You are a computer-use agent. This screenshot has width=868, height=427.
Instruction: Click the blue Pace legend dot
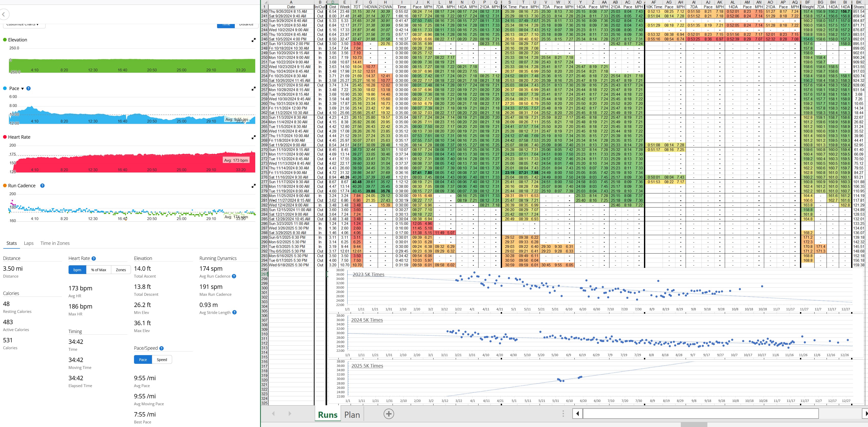point(5,88)
